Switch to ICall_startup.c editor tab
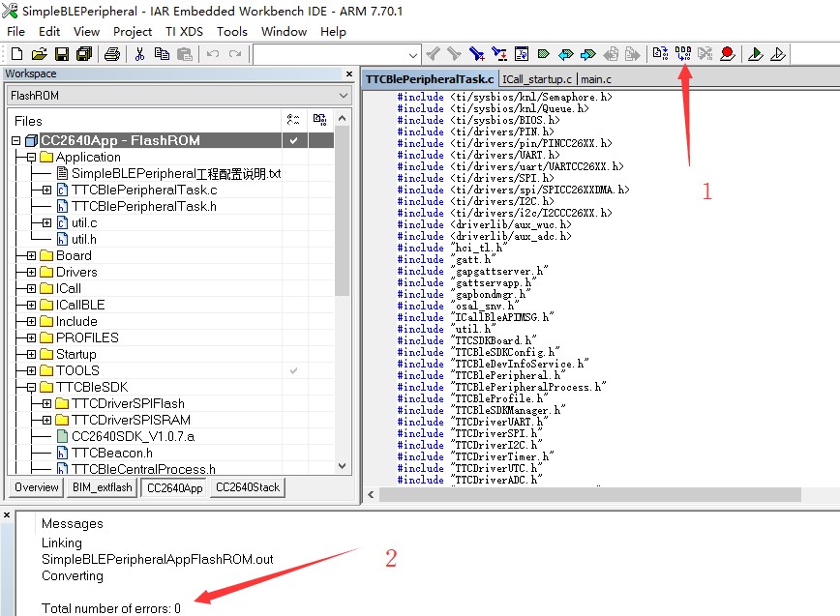This screenshot has width=840, height=616. click(537, 79)
